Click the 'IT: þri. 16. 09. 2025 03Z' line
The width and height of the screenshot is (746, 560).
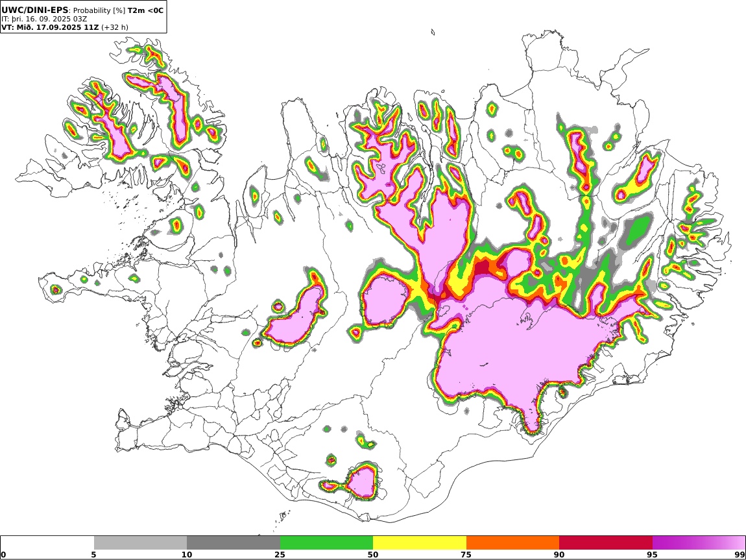point(44,19)
